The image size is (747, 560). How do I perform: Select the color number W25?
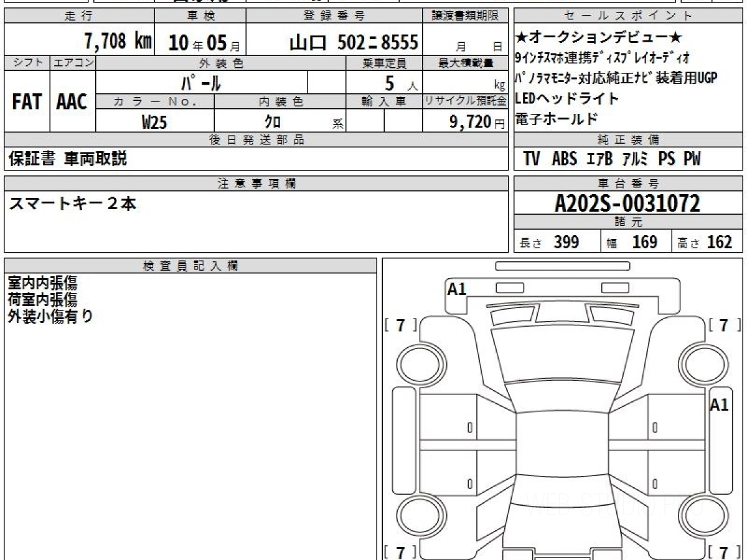(x=154, y=123)
